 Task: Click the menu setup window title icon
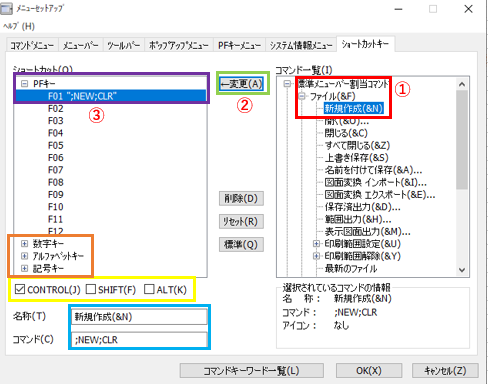click(6, 9)
